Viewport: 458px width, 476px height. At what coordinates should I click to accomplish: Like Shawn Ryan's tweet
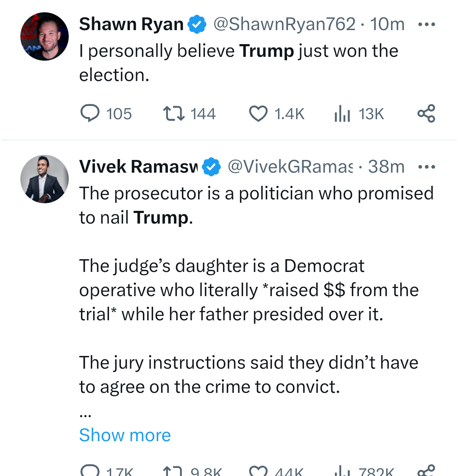(x=258, y=114)
